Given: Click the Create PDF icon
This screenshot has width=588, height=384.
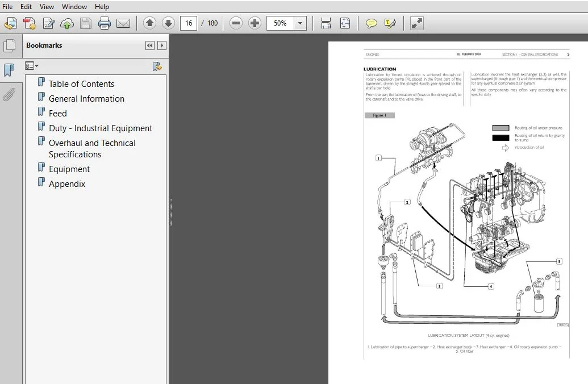Looking at the screenshot, I should click(30, 23).
